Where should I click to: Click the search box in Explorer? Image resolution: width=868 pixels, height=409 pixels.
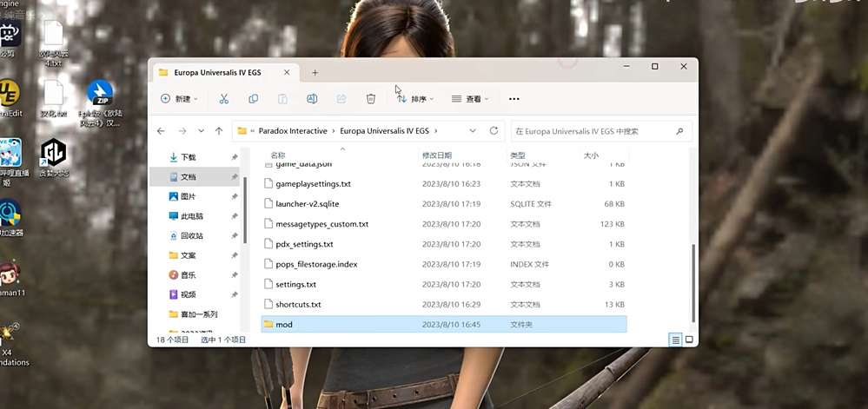pos(601,131)
